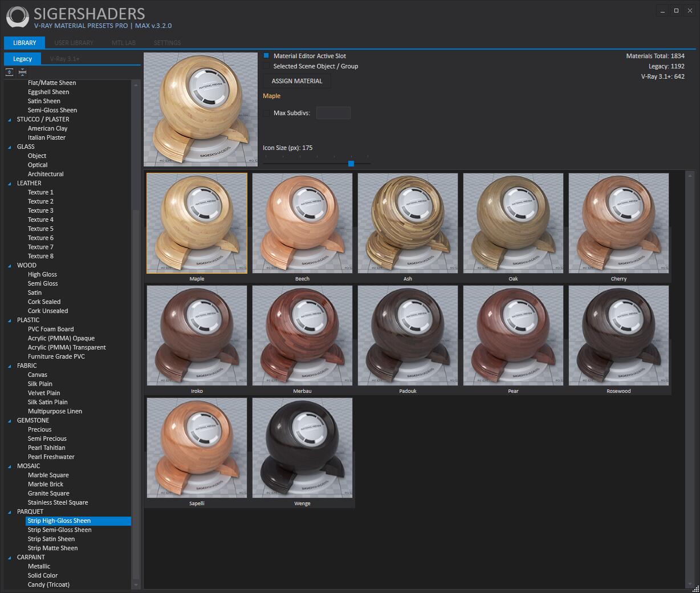Select the Beech material thumbnail
700x593 pixels.
pos(303,223)
